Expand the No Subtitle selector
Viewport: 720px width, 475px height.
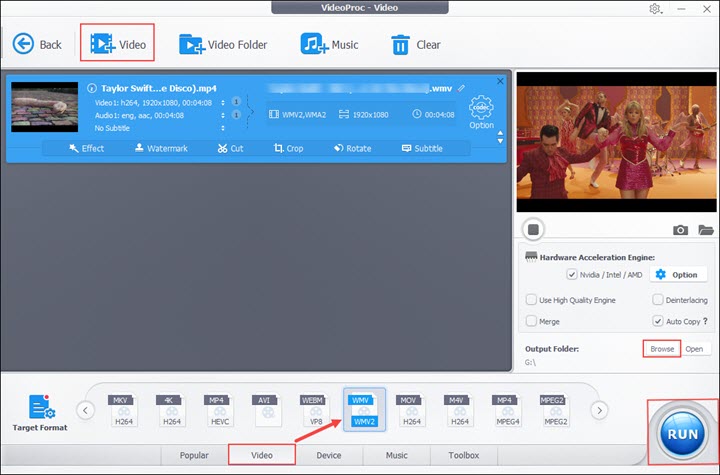(x=223, y=128)
